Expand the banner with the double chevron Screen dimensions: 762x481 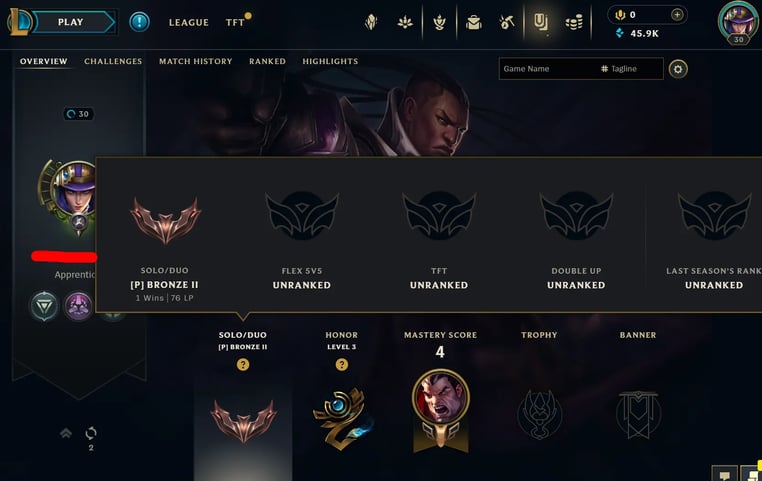[x=66, y=432]
